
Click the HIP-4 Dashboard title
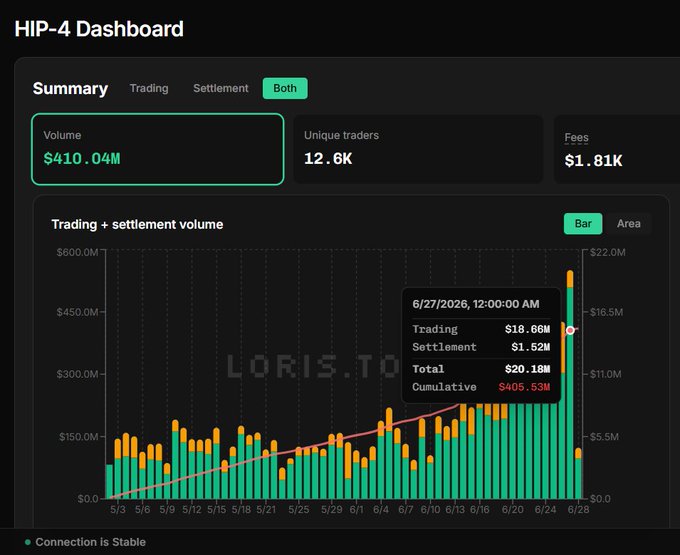click(x=99, y=29)
